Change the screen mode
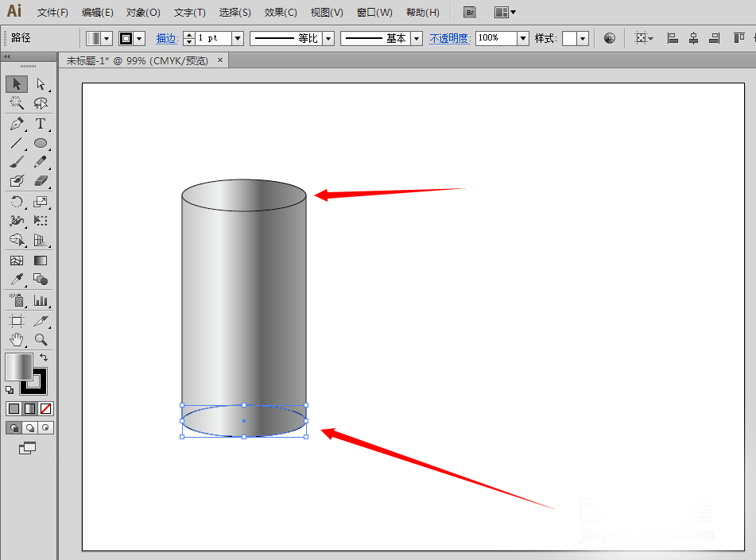This screenshot has width=756, height=560. pos(28,448)
